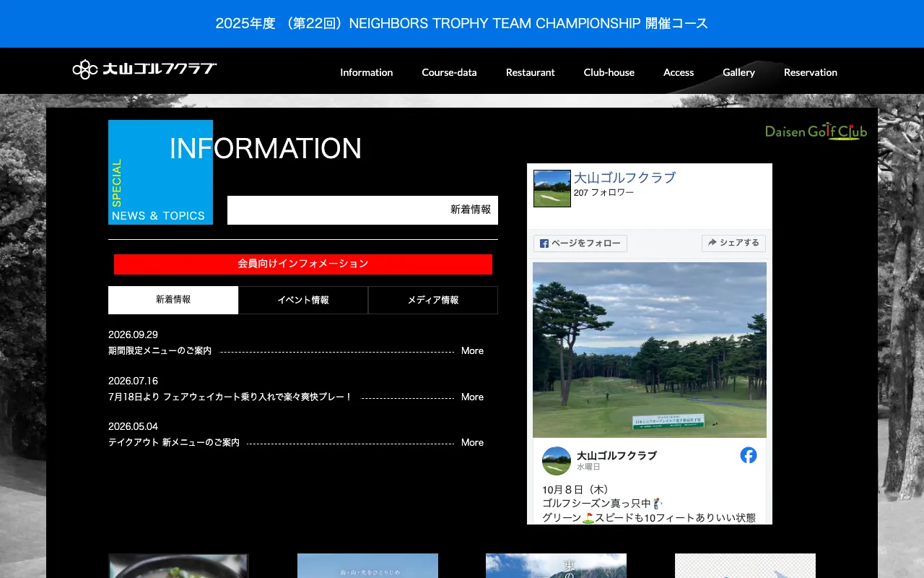Switch to the メディア情報 tab
The height and width of the screenshot is (578, 924).
click(433, 300)
